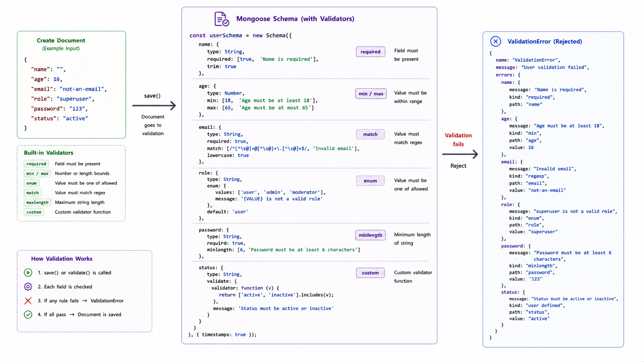
Task: Click the default: 'user' line in the schema
Action: [x=228, y=212]
